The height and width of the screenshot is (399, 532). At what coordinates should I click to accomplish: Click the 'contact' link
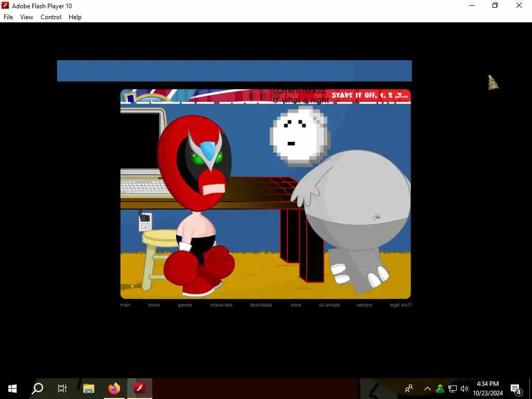[x=364, y=304]
